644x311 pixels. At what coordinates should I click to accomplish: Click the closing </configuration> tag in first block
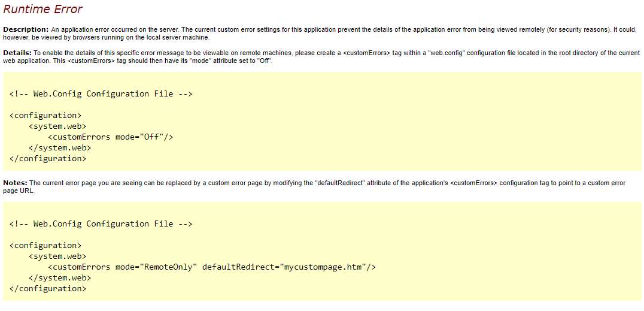(x=48, y=158)
